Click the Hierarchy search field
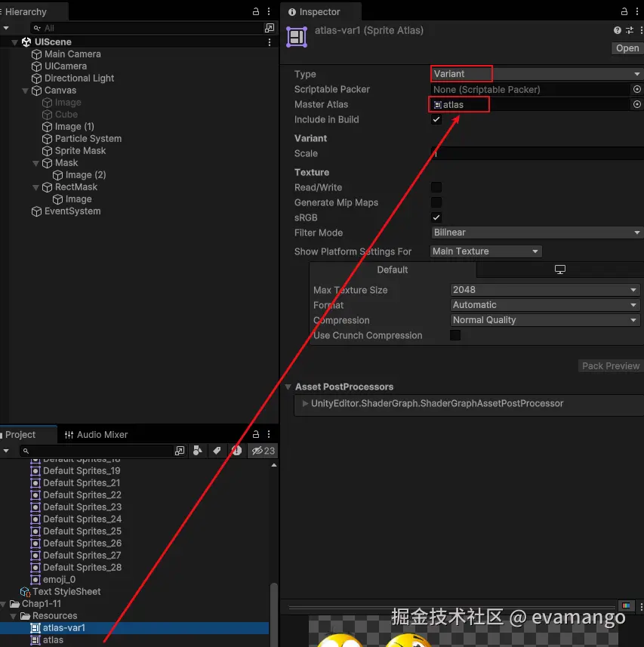 click(146, 28)
